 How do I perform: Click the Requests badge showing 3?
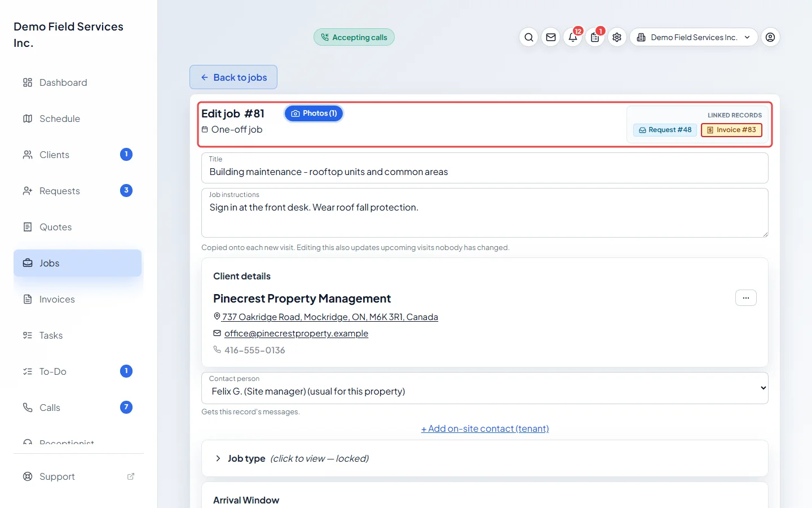126,190
